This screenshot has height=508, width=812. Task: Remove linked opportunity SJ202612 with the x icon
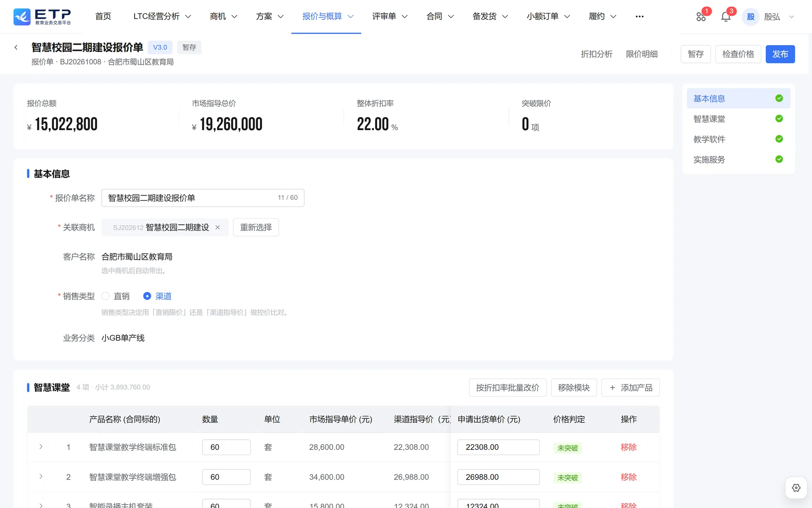point(218,228)
